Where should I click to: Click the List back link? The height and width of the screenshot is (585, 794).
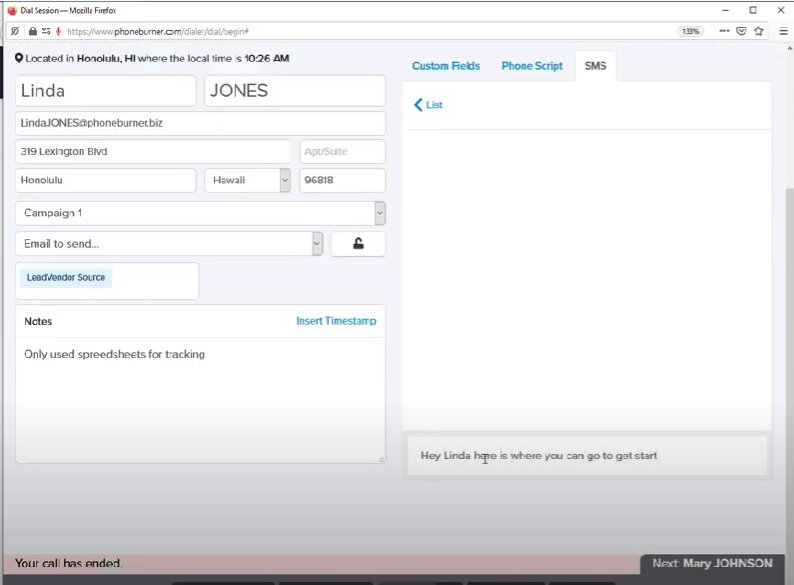pyautogui.click(x=434, y=105)
